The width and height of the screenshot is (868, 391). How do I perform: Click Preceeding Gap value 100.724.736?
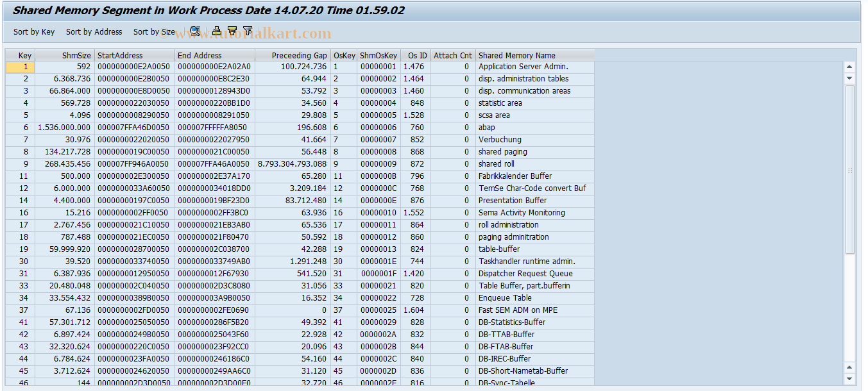coord(293,67)
